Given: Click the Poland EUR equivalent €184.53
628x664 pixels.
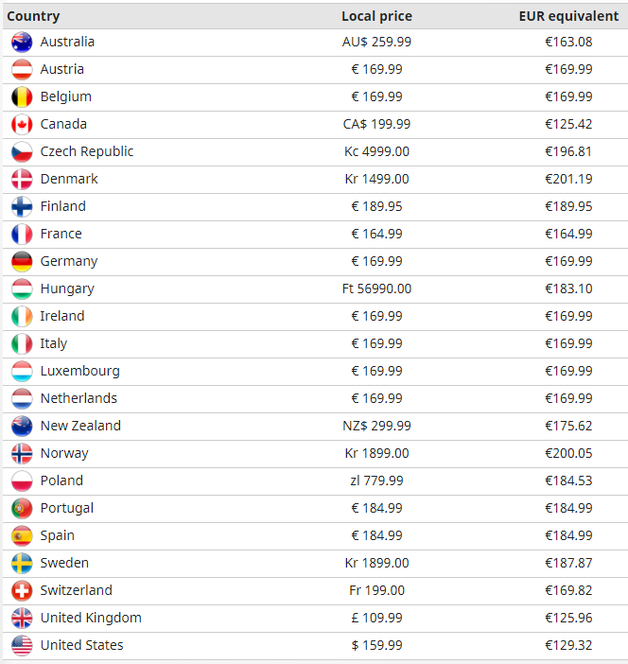Looking at the screenshot, I should 568,481.
